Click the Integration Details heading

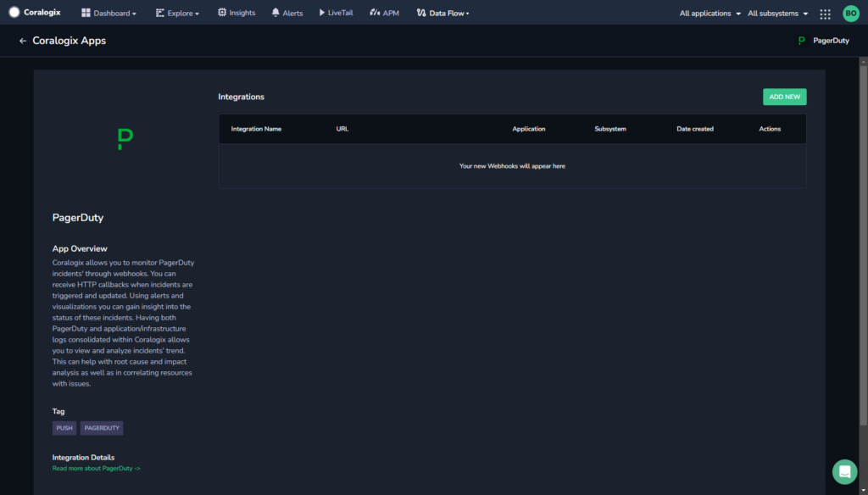[x=84, y=458]
